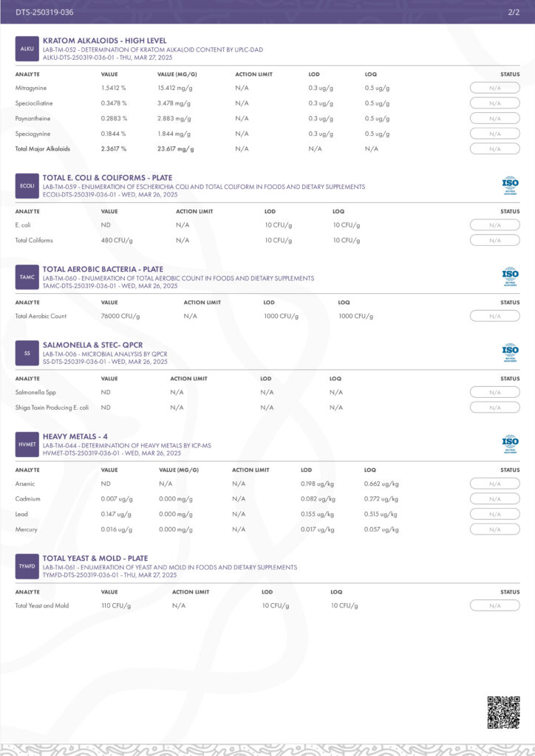Click the ALKU section badge icon

(x=27, y=48)
